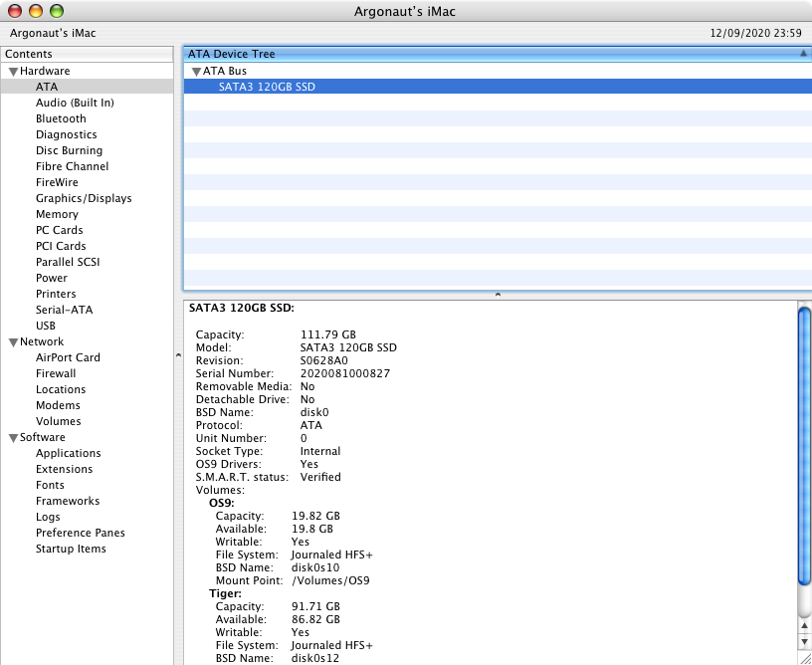Click the Network category label

coord(42,341)
